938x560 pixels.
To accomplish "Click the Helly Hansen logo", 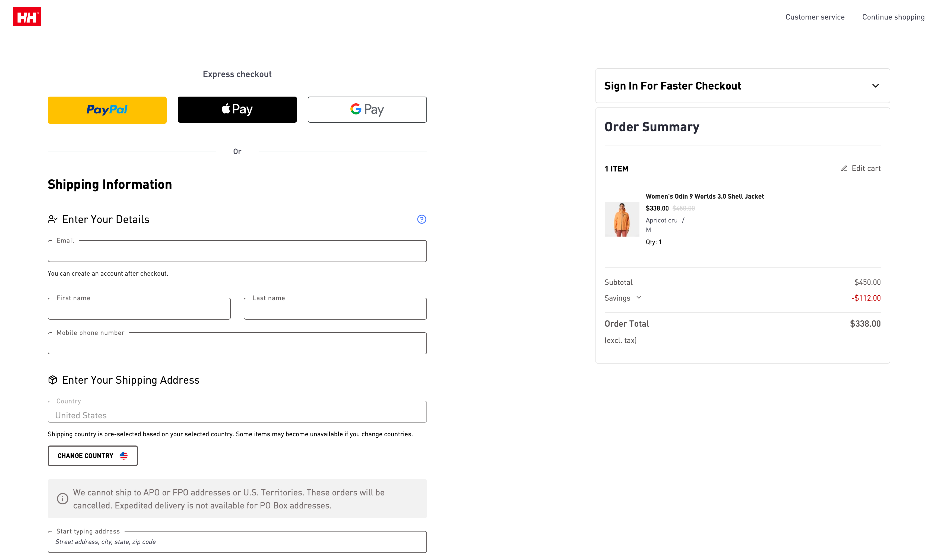I will click(27, 17).
